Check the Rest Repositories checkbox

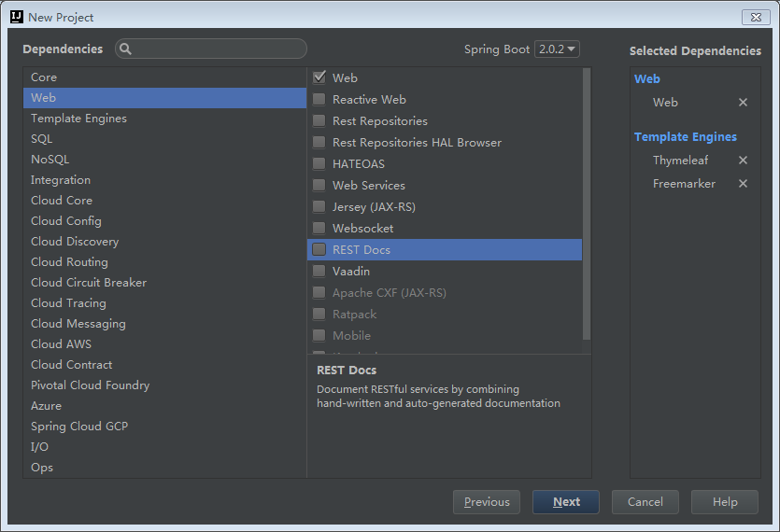319,120
